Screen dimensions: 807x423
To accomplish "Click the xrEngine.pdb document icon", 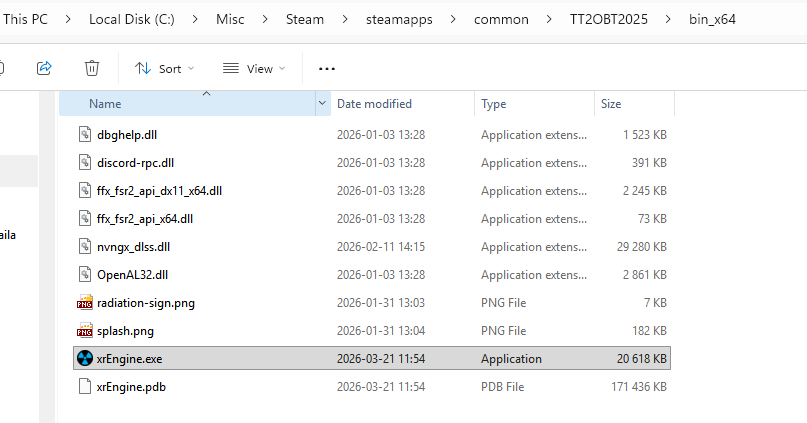I will [84, 386].
